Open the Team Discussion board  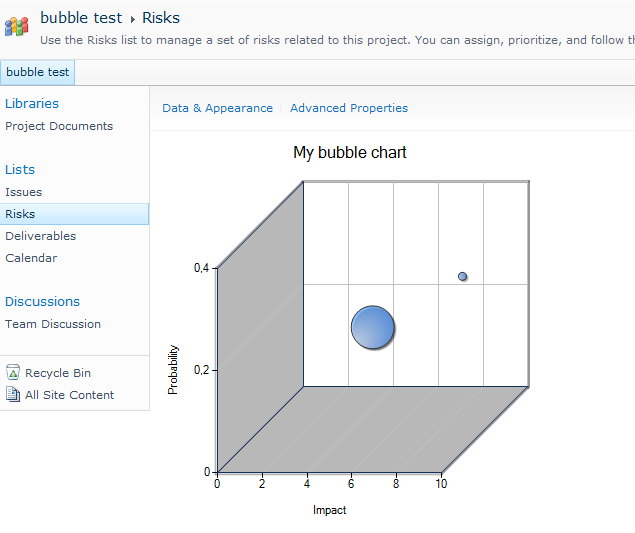53,324
